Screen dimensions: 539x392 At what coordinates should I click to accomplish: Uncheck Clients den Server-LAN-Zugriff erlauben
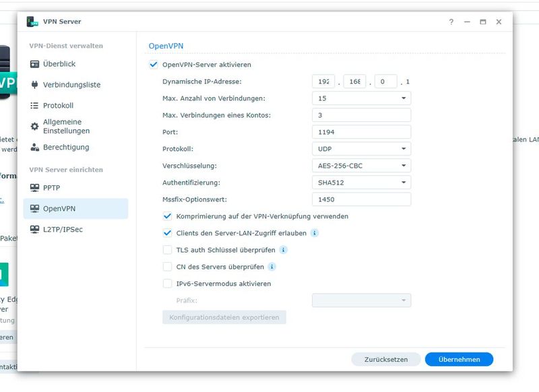coord(166,233)
